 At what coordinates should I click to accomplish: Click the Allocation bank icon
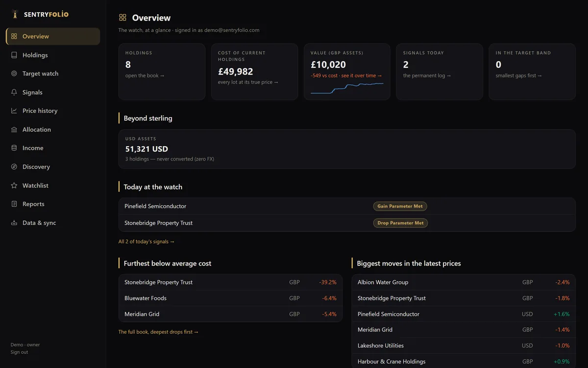[x=14, y=130]
